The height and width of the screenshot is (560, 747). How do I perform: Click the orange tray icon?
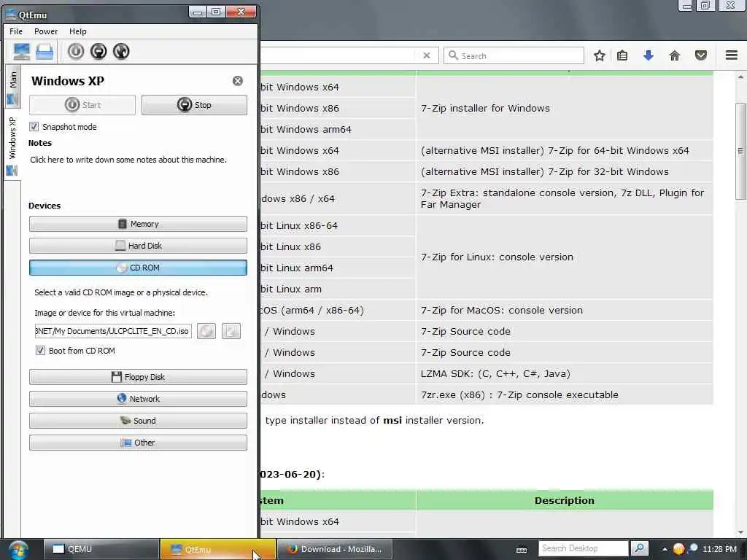tap(679, 549)
